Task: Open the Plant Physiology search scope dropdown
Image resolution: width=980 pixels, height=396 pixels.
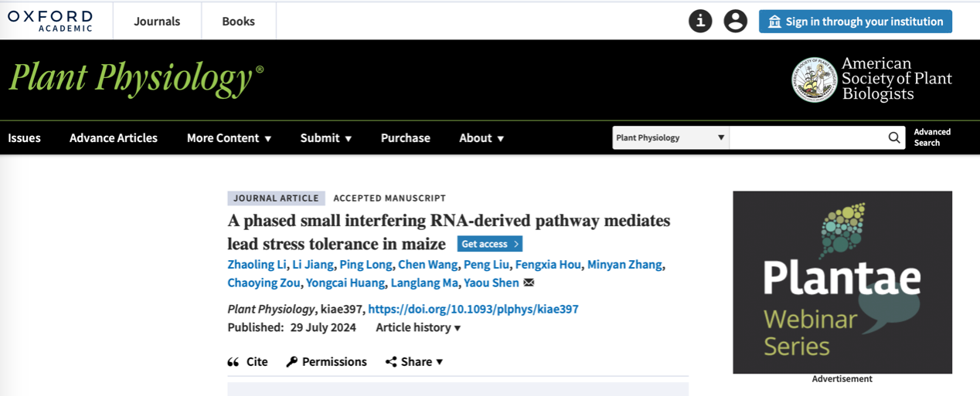Action: pos(669,138)
